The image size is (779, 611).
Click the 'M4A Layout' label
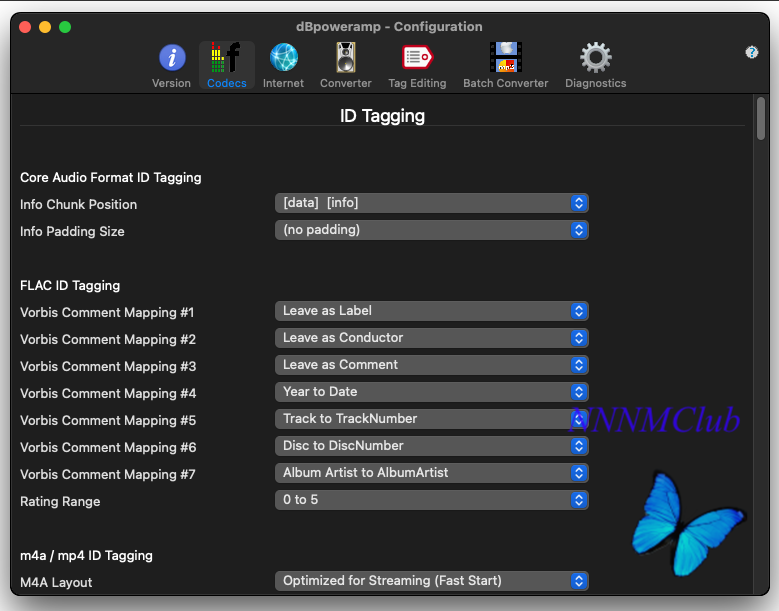56,583
